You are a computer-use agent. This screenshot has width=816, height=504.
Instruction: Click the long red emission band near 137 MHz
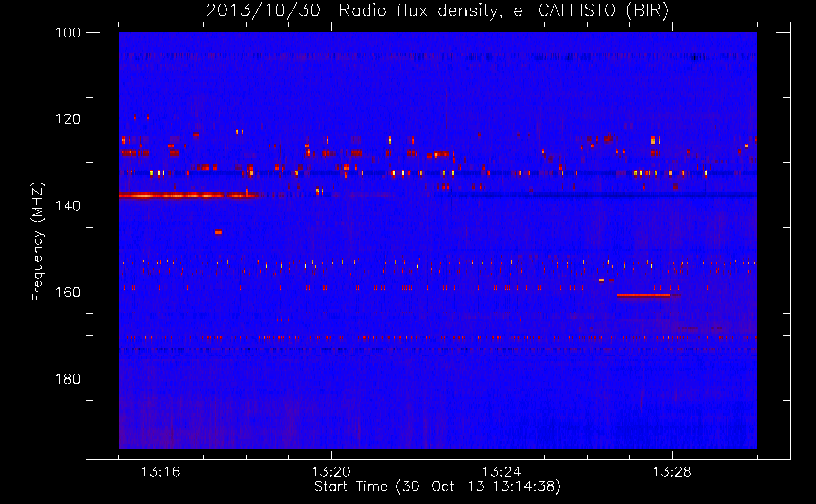(x=189, y=195)
